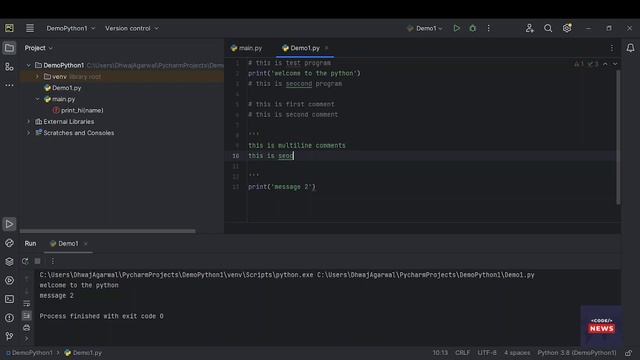The width and height of the screenshot is (640, 360).
Task: Open Search Everywhere magnifier
Action: (x=548, y=28)
